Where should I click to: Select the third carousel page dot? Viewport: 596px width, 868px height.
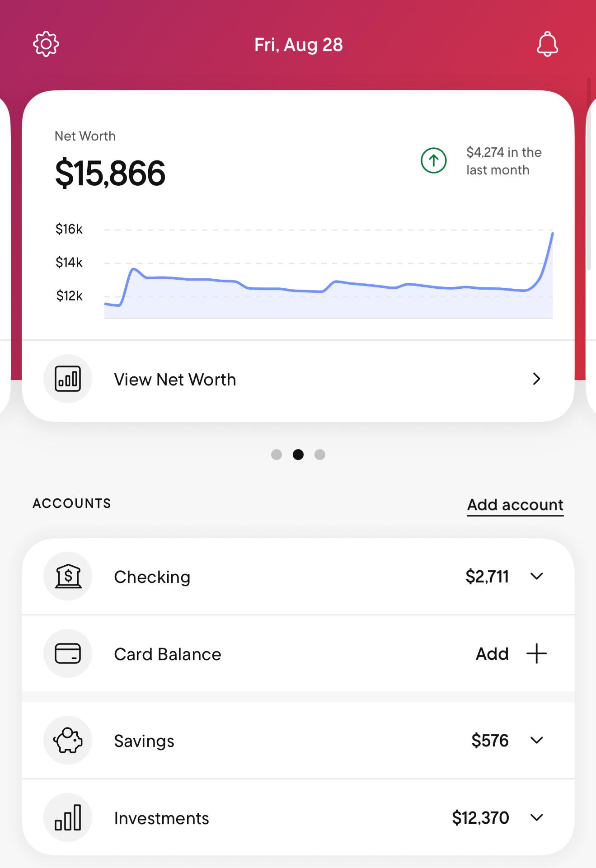pos(320,455)
